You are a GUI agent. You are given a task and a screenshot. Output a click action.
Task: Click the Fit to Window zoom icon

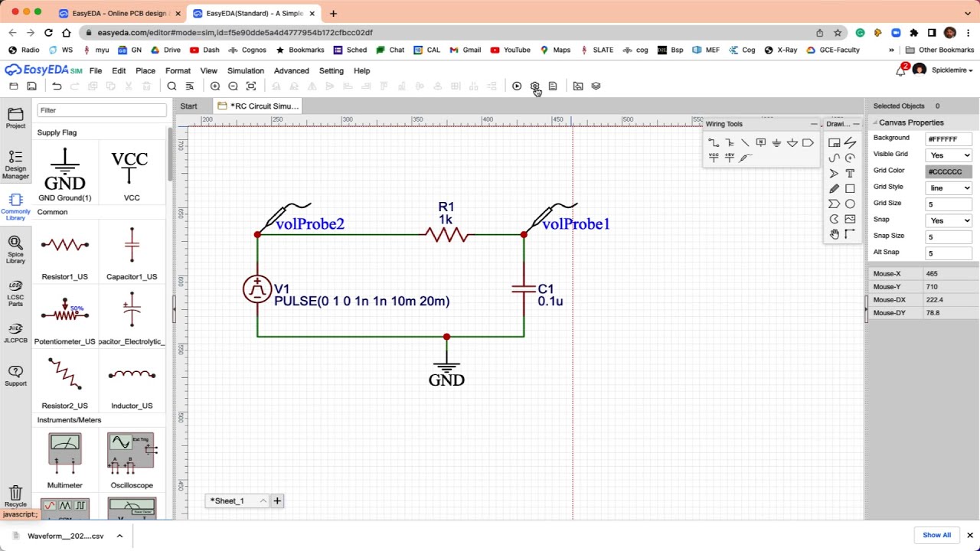(x=251, y=86)
